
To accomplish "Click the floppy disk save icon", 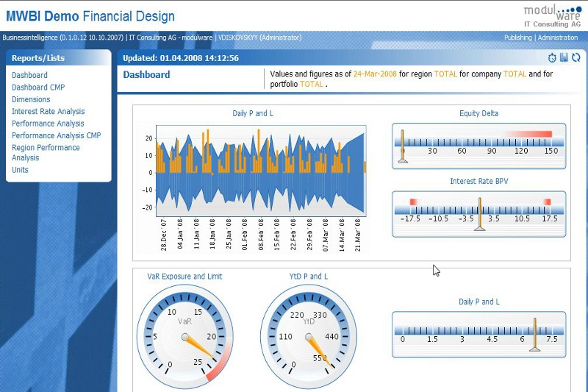I will pyautogui.click(x=564, y=57).
